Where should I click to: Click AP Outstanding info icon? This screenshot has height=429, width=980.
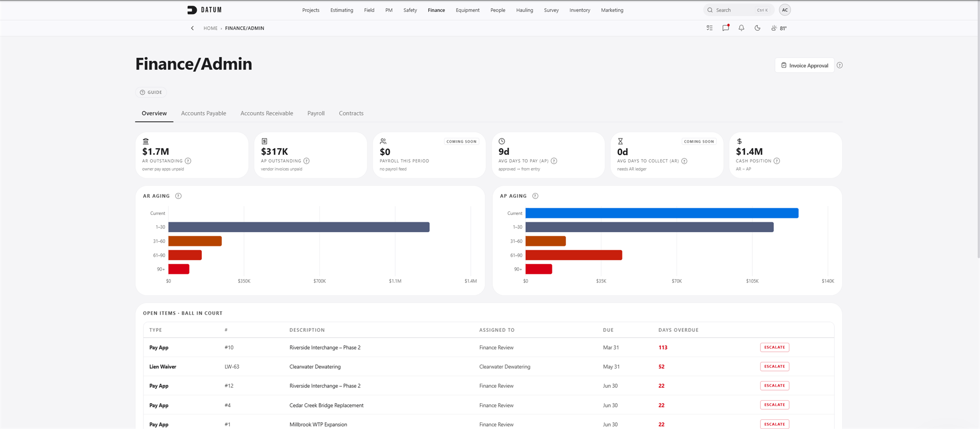307,161
